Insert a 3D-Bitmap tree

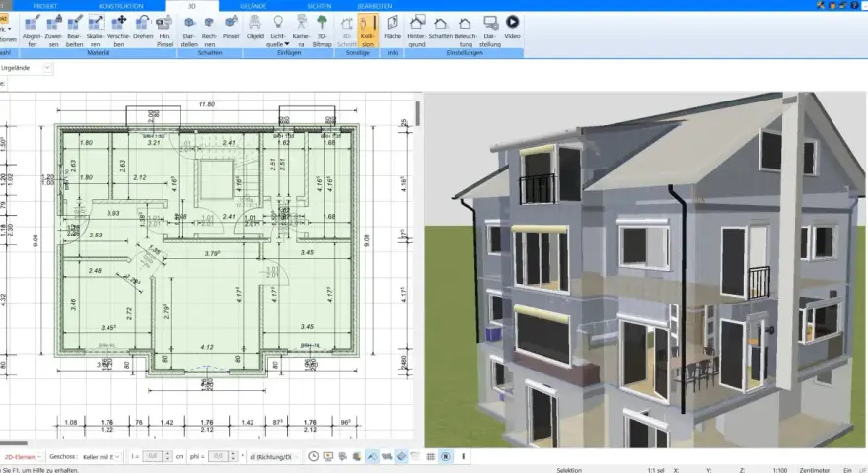323,31
